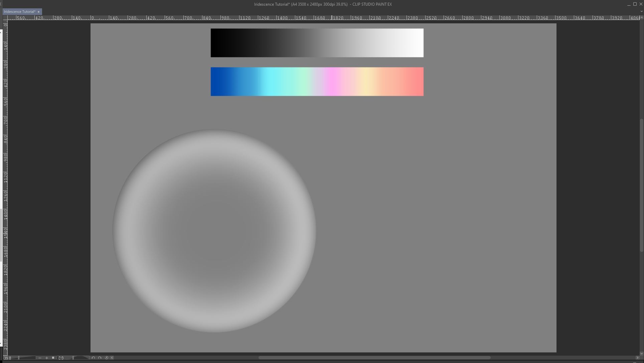The width and height of the screenshot is (644, 363).
Task: Close the Iridescence Tutorial tab dot
Action: pos(39,12)
